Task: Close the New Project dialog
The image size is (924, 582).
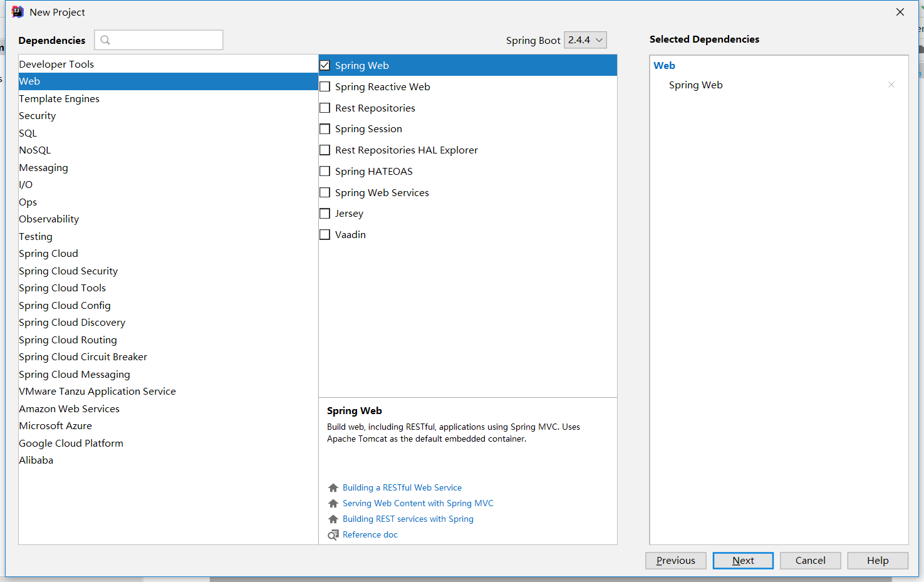Action: pos(900,12)
